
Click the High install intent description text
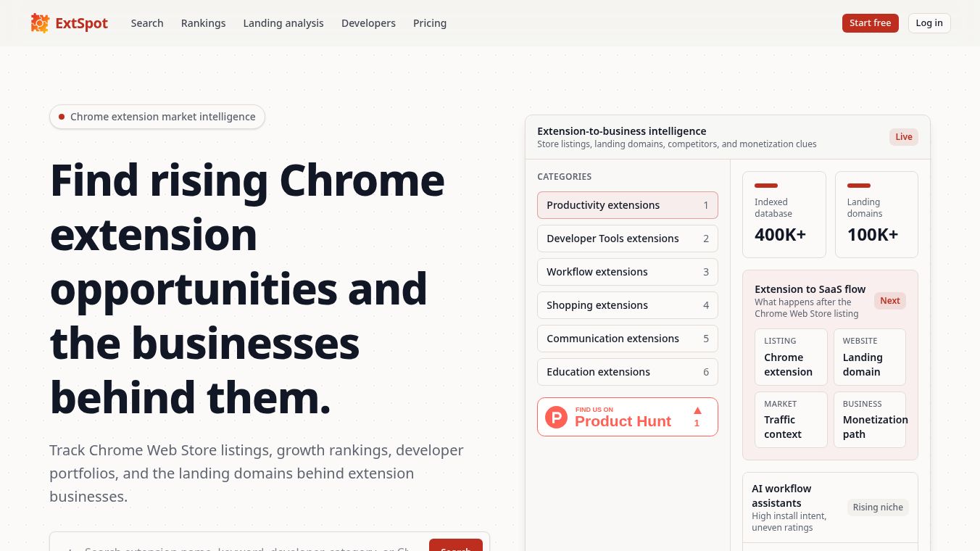point(789,522)
